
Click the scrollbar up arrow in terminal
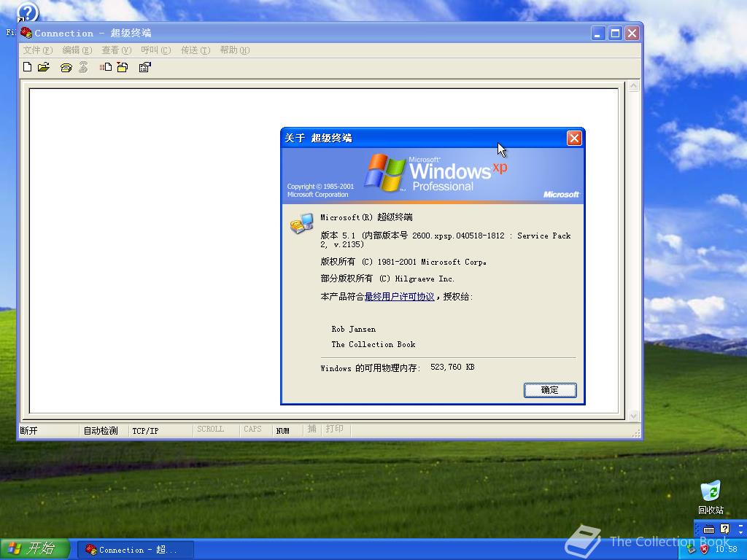coord(633,86)
